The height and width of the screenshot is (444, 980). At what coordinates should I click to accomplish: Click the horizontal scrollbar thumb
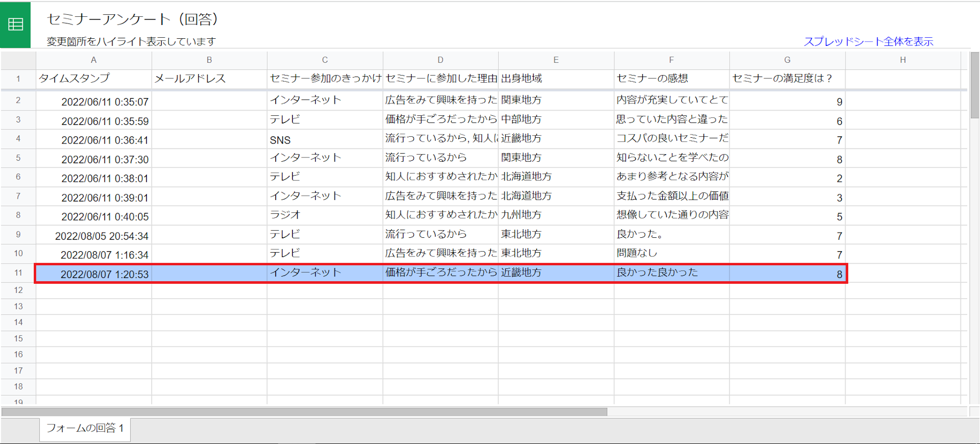coord(304,412)
